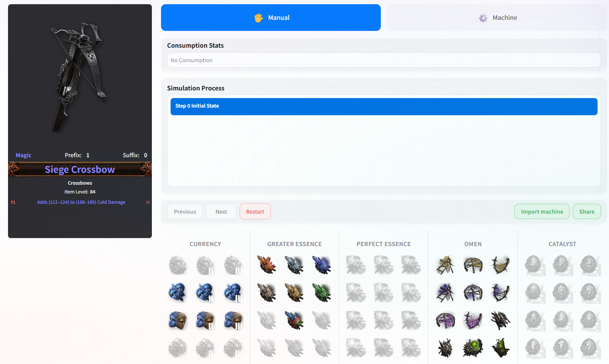The width and height of the screenshot is (609, 364).
Task: Select Step 0 Initial State entry
Action: 384,106
